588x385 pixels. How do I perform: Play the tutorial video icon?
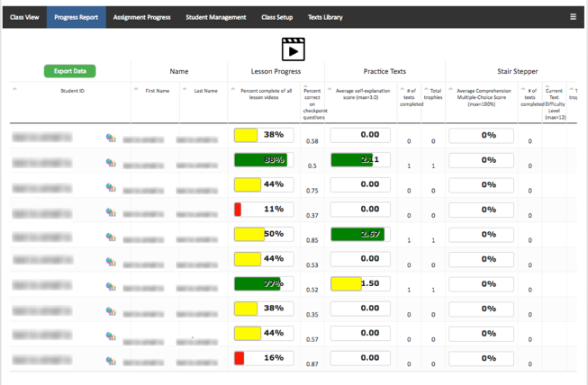[x=294, y=49]
